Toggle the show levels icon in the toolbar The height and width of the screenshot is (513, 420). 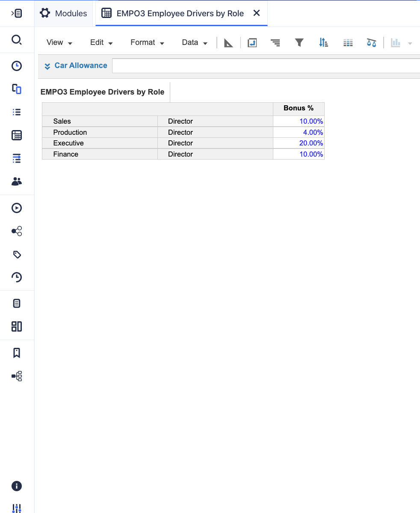point(275,42)
